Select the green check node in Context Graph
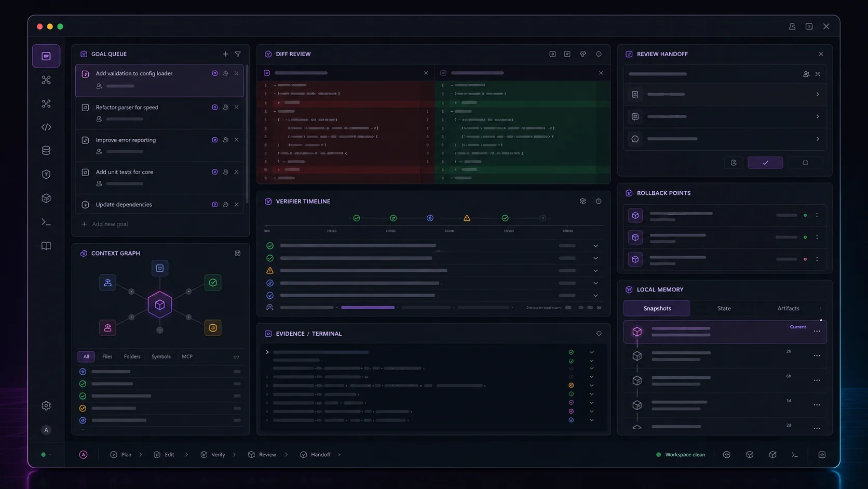The image size is (868, 489). click(213, 283)
